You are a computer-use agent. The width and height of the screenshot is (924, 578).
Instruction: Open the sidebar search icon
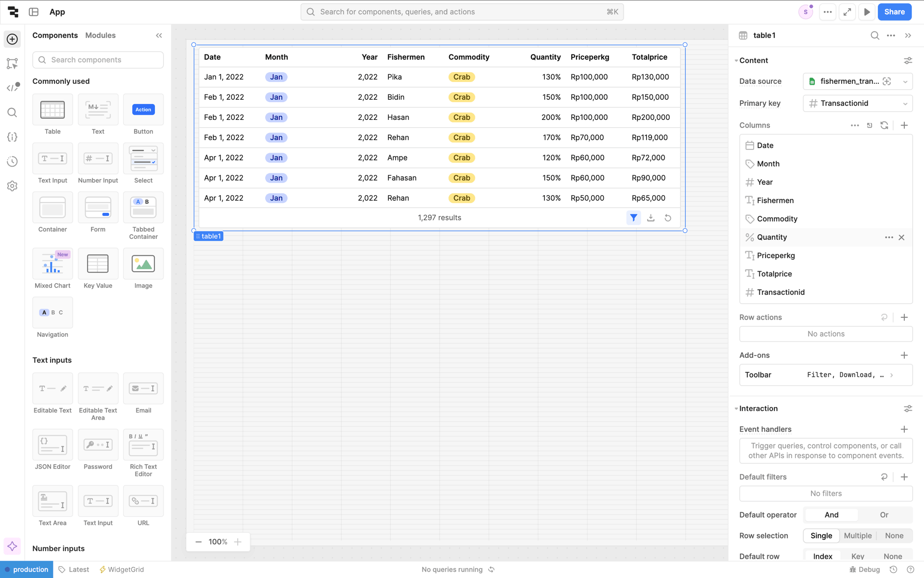pyautogui.click(x=13, y=113)
